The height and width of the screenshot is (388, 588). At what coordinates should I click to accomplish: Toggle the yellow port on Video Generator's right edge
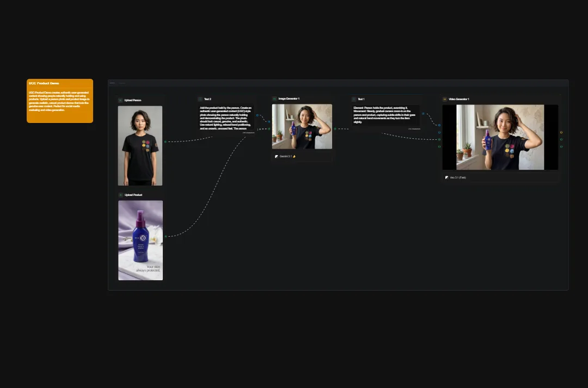click(561, 132)
